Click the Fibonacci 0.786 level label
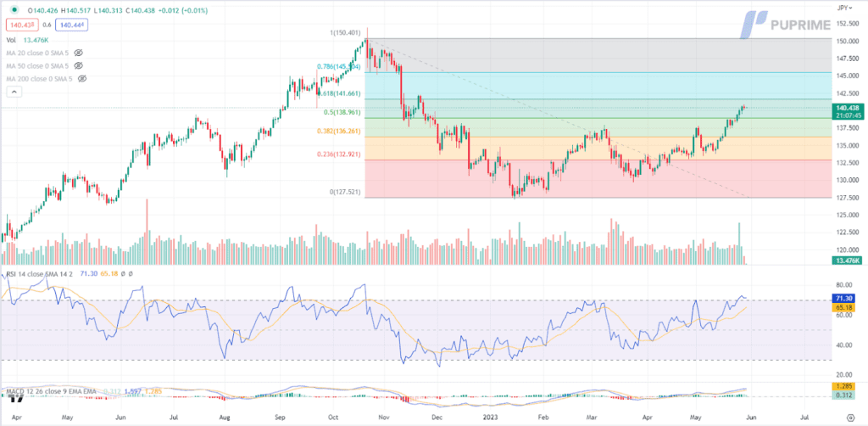Screen dimensions: 868x426 tap(339, 66)
